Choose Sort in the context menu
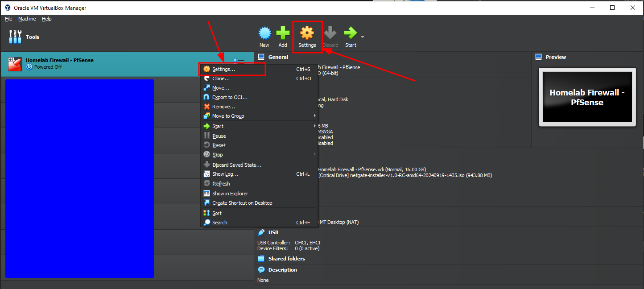The image size is (644, 289). point(259,213)
